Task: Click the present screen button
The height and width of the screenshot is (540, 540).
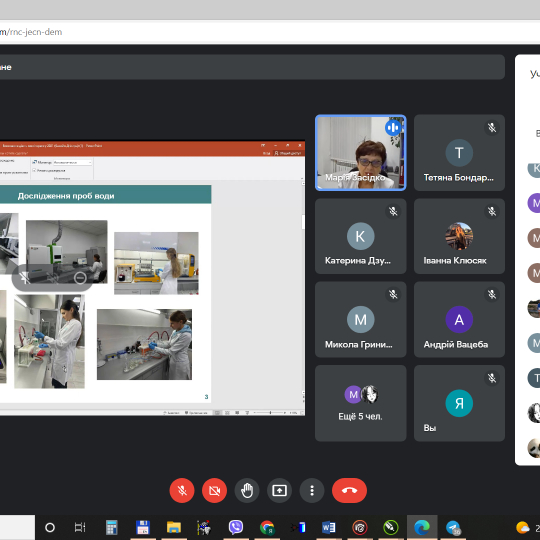Action: (x=279, y=490)
